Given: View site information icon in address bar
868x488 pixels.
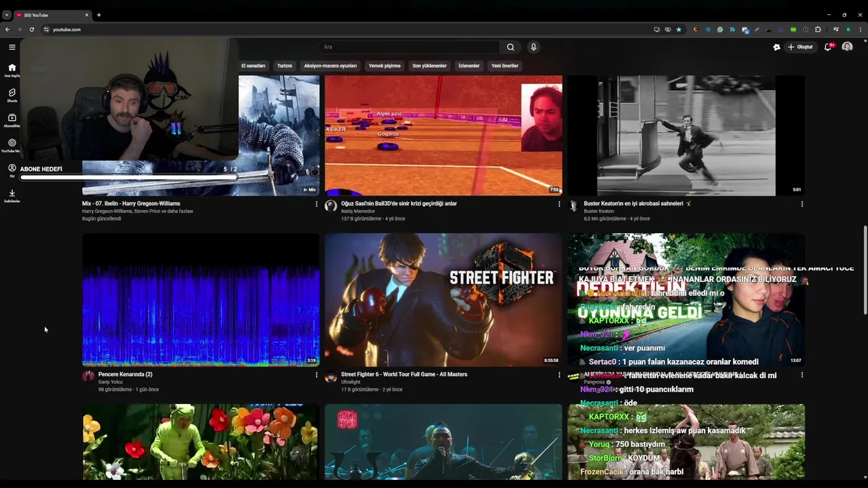Looking at the screenshot, I should [x=47, y=29].
